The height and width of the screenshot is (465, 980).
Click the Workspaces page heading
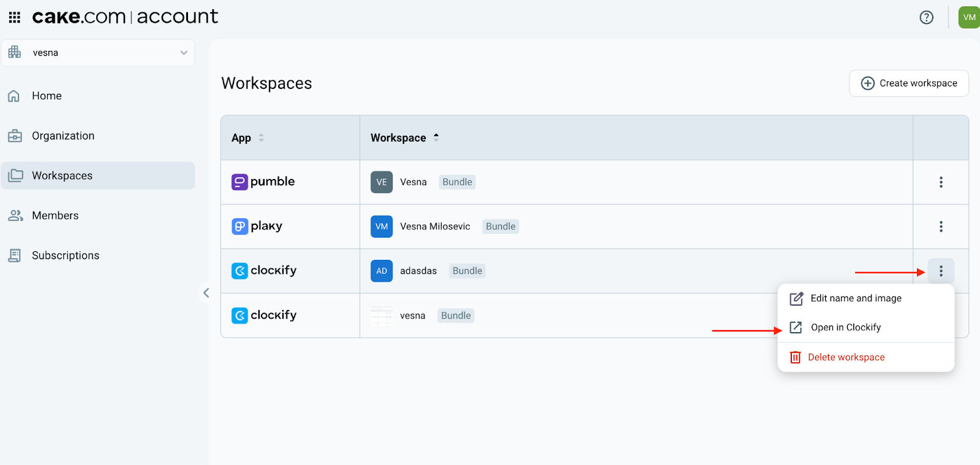[266, 83]
